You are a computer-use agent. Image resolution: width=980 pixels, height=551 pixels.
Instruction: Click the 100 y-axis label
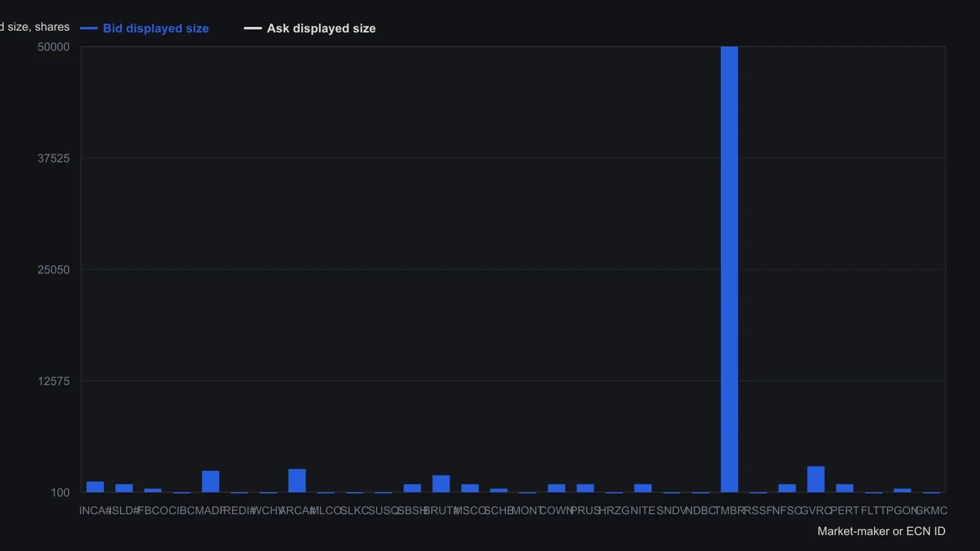tap(60, 493)
